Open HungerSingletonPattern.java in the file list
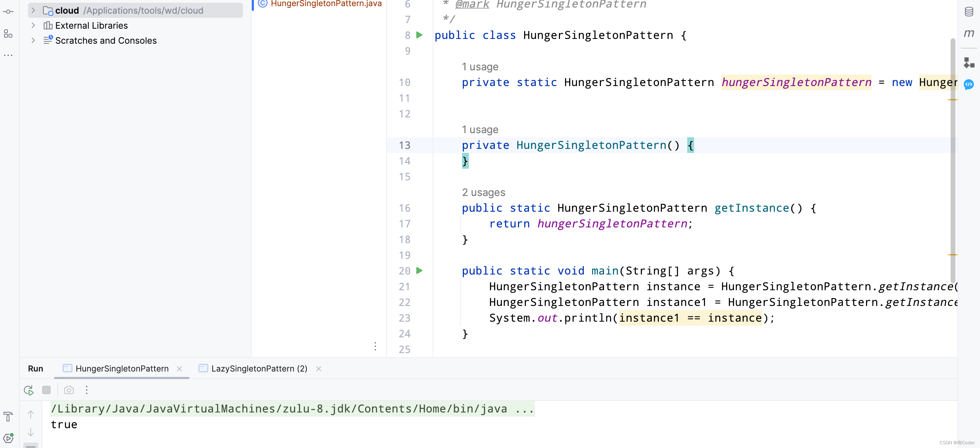This screenshot has width=980, height=448. (326, 4)
